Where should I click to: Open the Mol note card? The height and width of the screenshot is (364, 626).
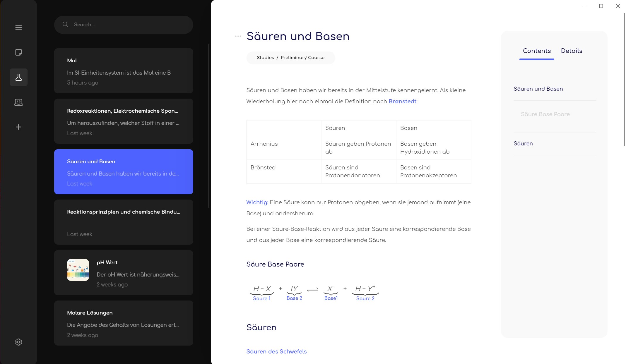tap(123, 71)
